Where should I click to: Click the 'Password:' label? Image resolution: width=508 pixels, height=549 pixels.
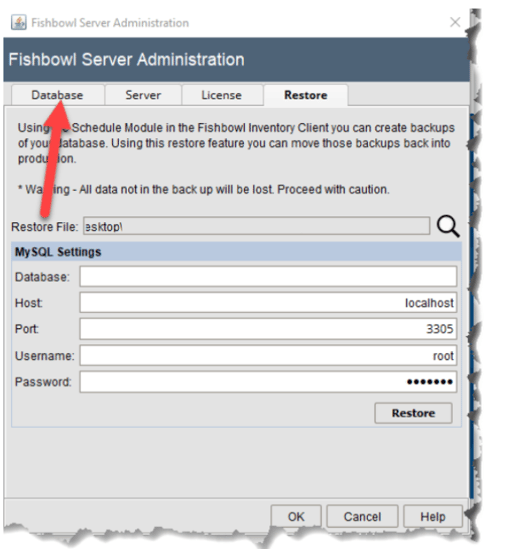coord(43,382)
